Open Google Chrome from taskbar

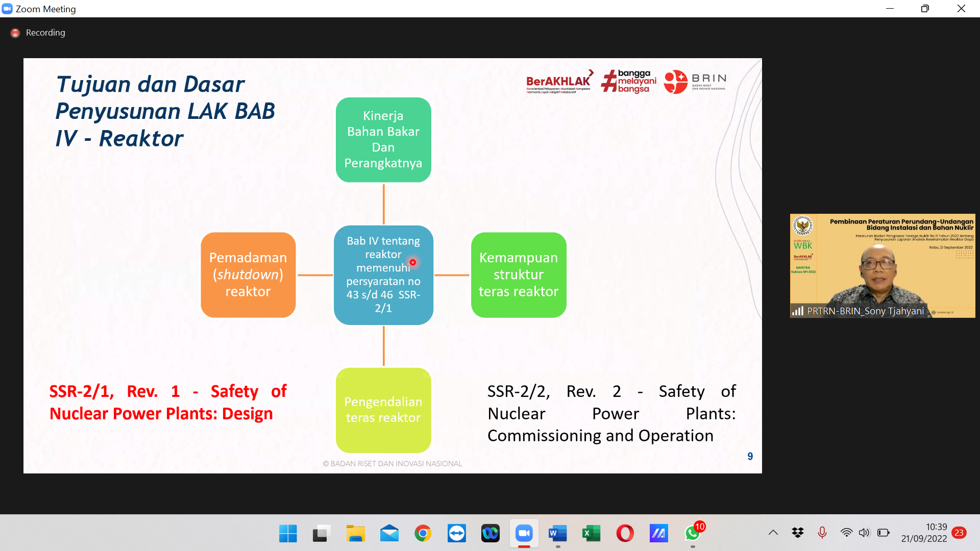pyautogui.click(x=423, y=534)
